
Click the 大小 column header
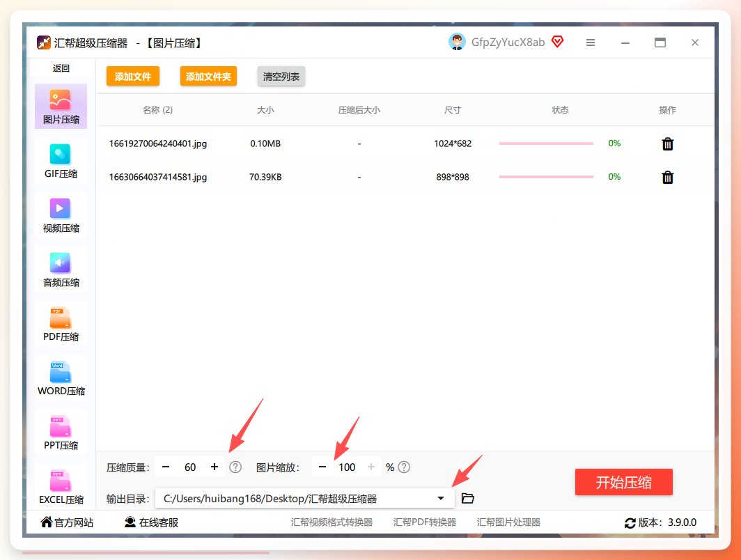(265, 110)
